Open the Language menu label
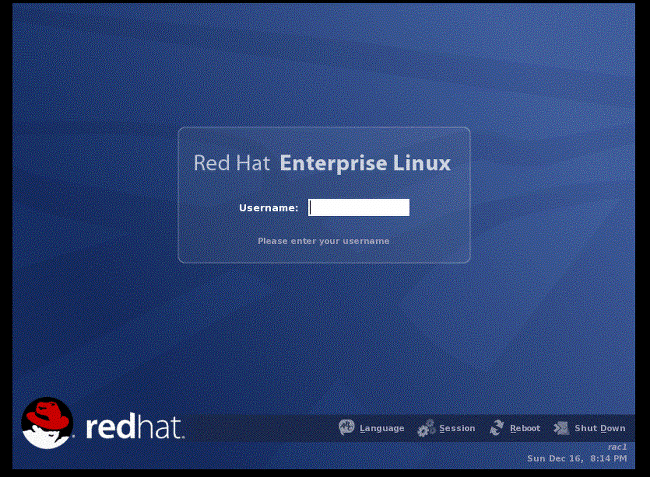650x477 pixels. [382, 429]
